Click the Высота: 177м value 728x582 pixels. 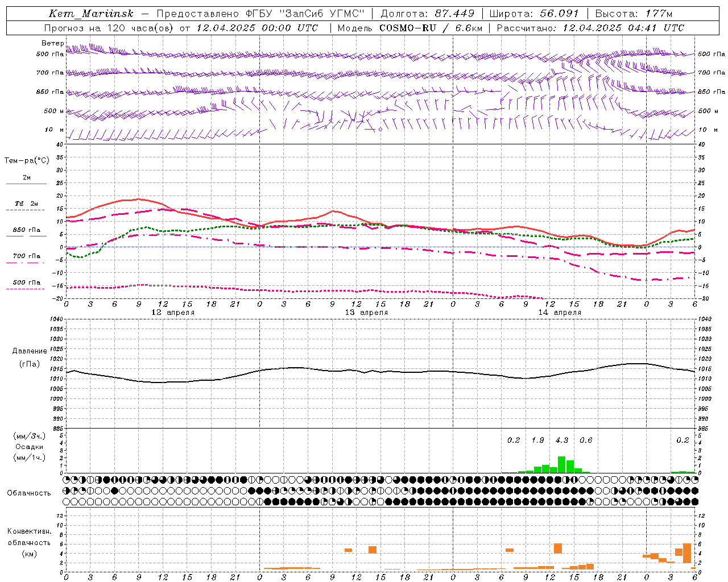pyautogui.click(x=634, y=14)
